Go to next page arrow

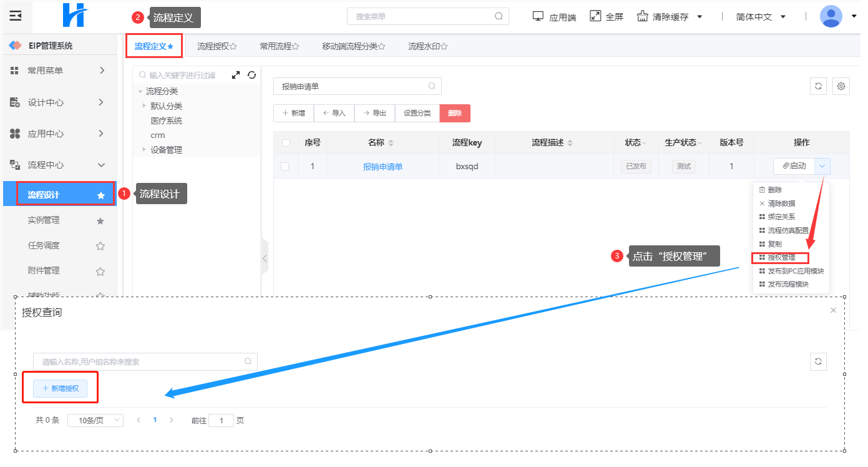(x=172, y=420)
